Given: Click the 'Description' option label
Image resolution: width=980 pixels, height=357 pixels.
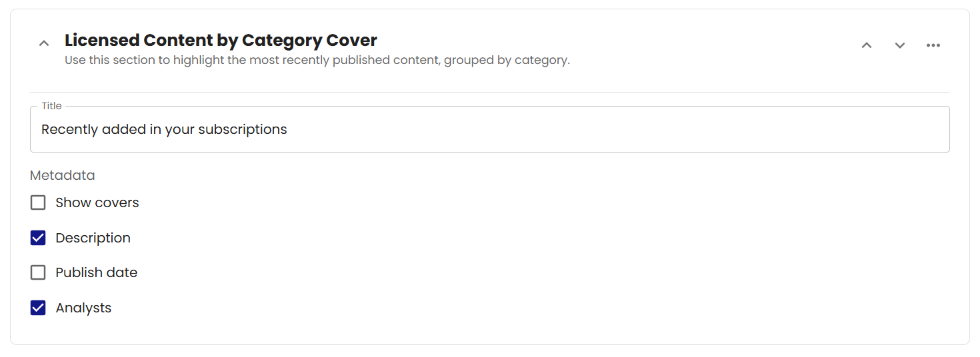Looking at the screenshot, I should pos(93,238).
